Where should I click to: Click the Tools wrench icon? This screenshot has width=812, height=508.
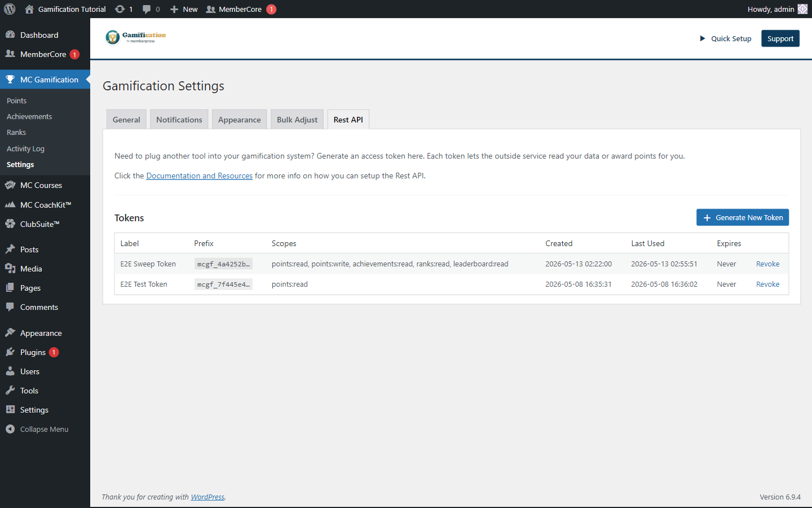click(x=10, y=390)
